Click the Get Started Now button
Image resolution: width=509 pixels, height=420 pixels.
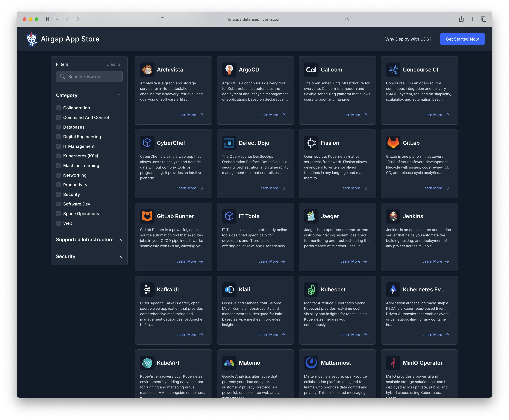pos(462,38)
